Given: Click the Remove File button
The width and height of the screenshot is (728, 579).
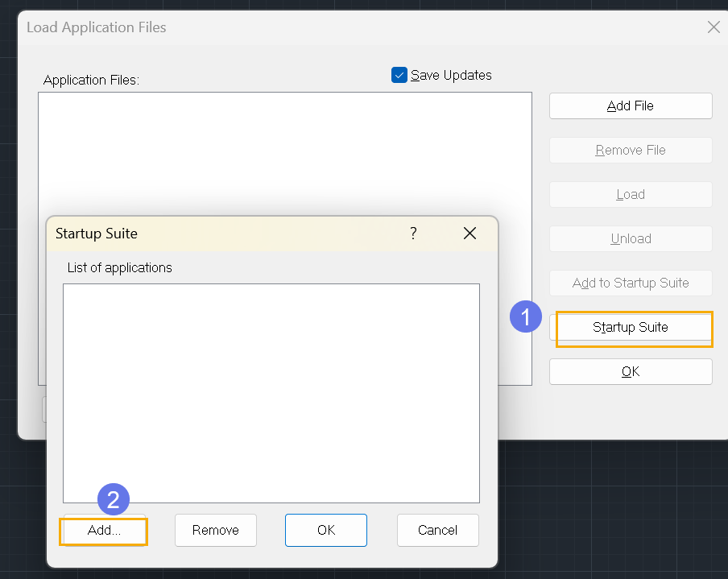Looking at the screenshot, I should (631, 150).
